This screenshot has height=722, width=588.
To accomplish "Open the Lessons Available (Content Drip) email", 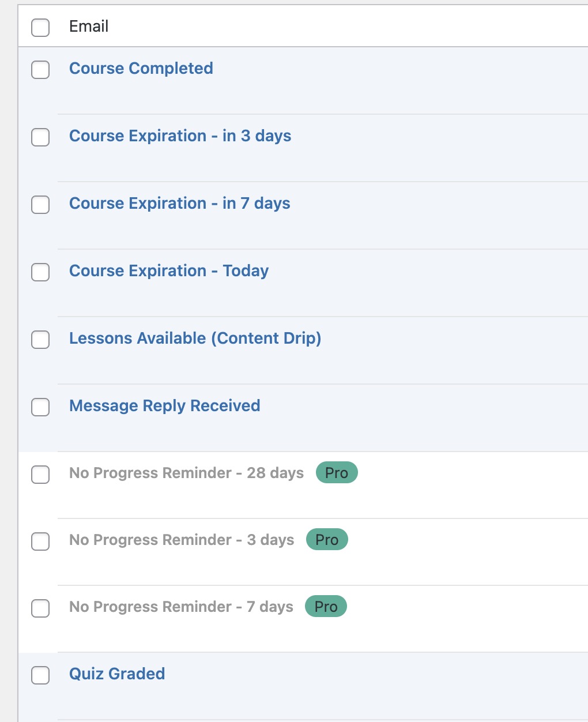I will [195, 338].
